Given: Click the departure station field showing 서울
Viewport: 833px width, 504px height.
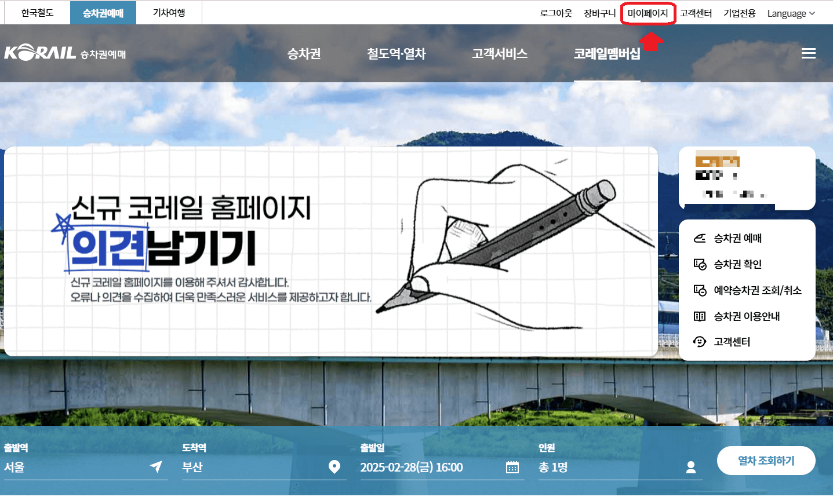Looking at the screenshot, I should (86, 468).
